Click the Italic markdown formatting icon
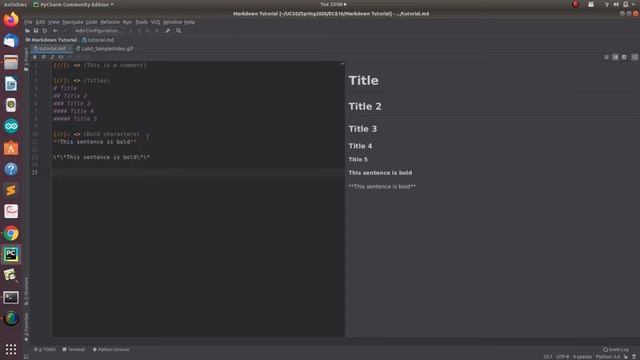Screen dimensions: 640x360 click(x=52, y=57)
